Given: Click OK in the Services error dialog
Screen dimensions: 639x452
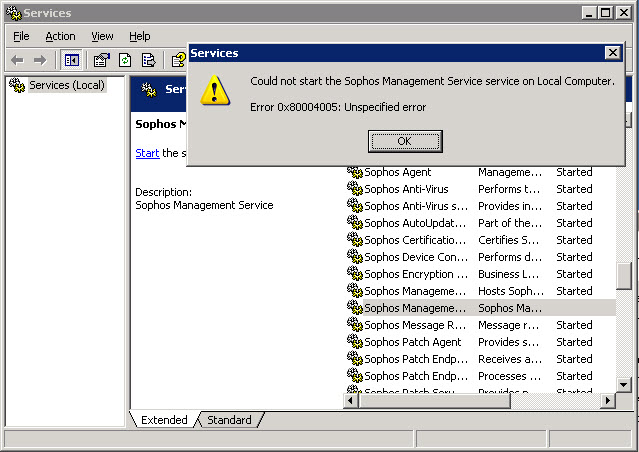Looking at the screenshot, I should 405,141.
